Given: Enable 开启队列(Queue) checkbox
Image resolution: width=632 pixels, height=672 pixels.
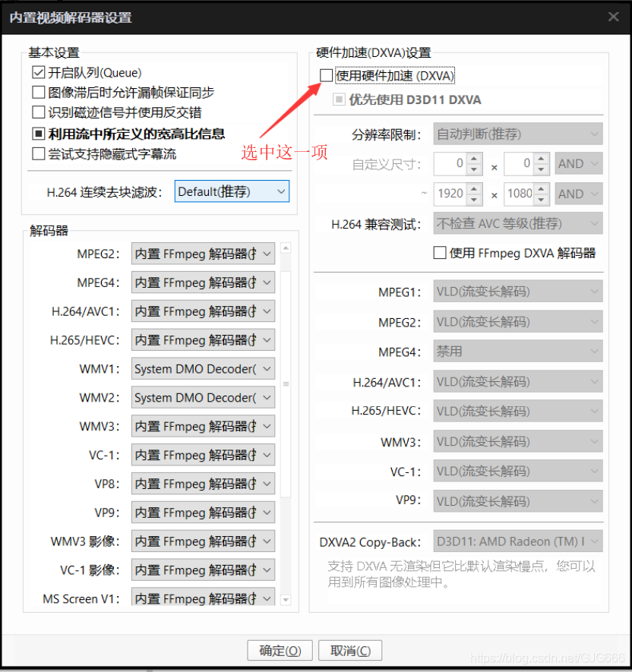Looking at the screenshot, I should tap(39, 72).
